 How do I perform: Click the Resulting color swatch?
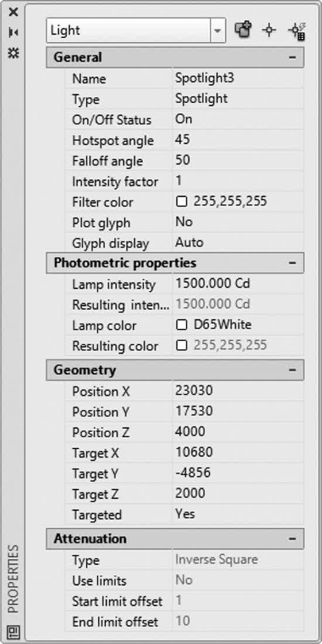(181, 346)
